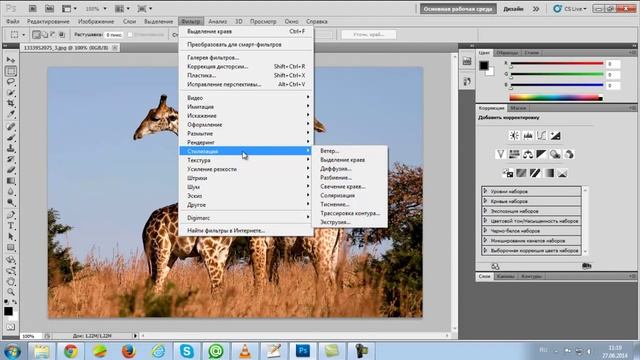This screenshot has height=360, width=640.
Task: Switch to the Каналы tab
Action: coord(506,276)
